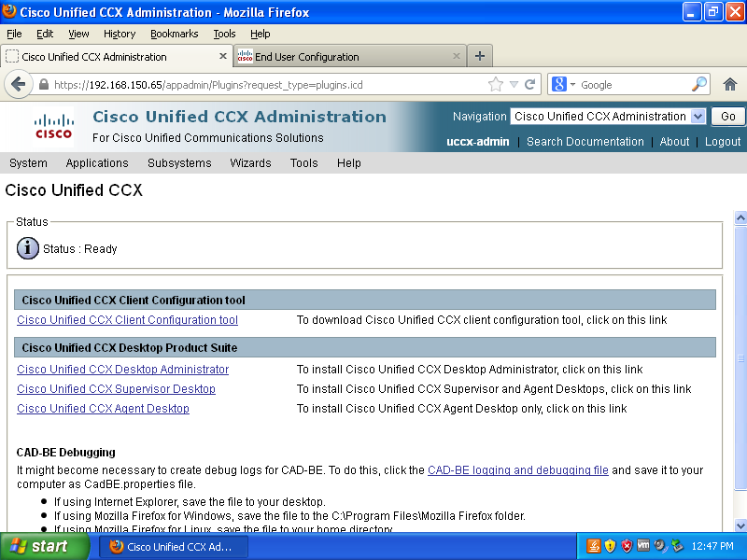Click the tray clock showing 12:47 PM
This screenshot has height=560, width=747.
click(x=712, y=546)
